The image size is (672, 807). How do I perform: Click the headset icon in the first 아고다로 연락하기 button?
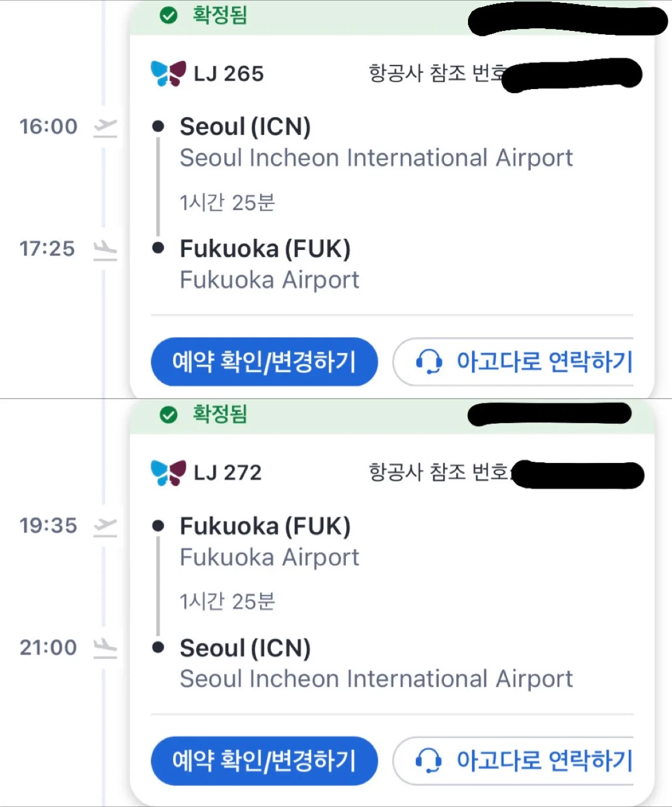[x=429, y=361]
